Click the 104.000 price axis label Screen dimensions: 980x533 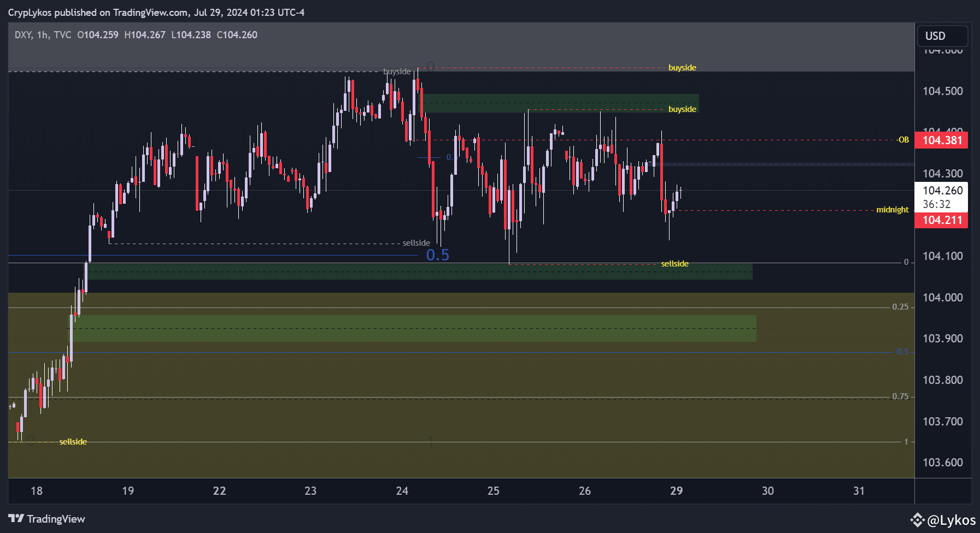tap(943, 298)
